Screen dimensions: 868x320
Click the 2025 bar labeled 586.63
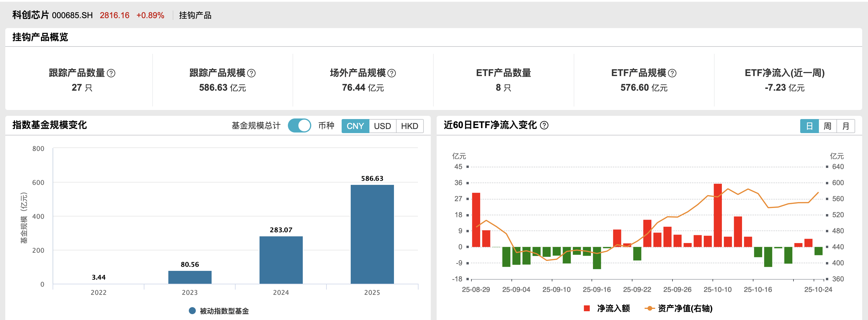(x=372, y=234)
